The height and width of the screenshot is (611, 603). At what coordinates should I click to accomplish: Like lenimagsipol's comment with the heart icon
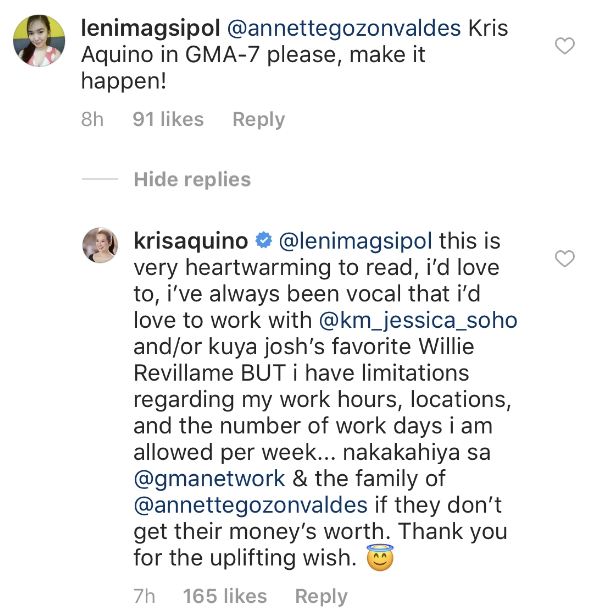564,46
